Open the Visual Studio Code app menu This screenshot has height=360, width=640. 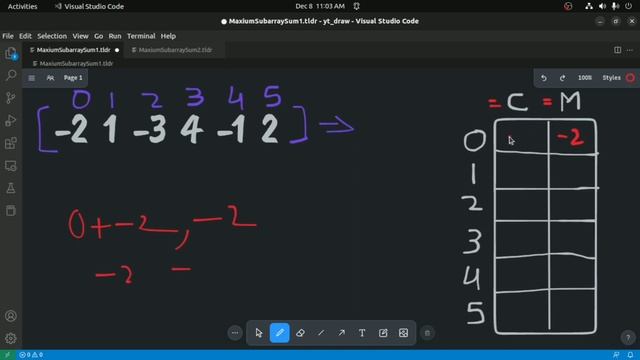point(89,6)
